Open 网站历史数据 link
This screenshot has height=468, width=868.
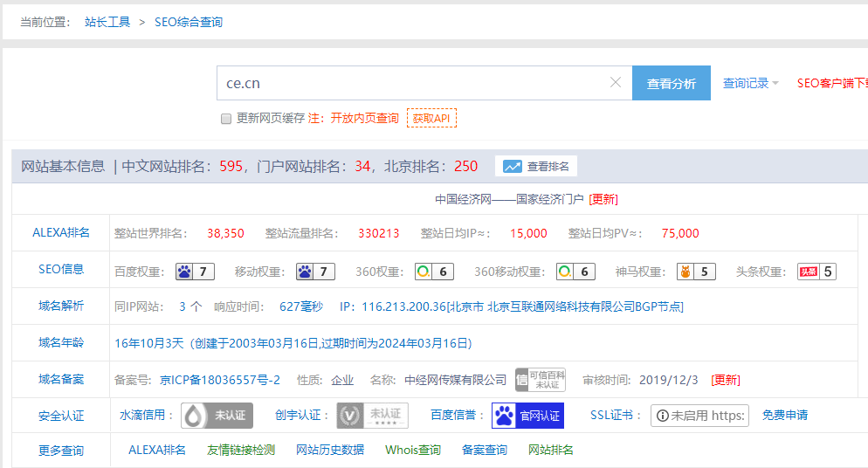[x=330, y=450]
